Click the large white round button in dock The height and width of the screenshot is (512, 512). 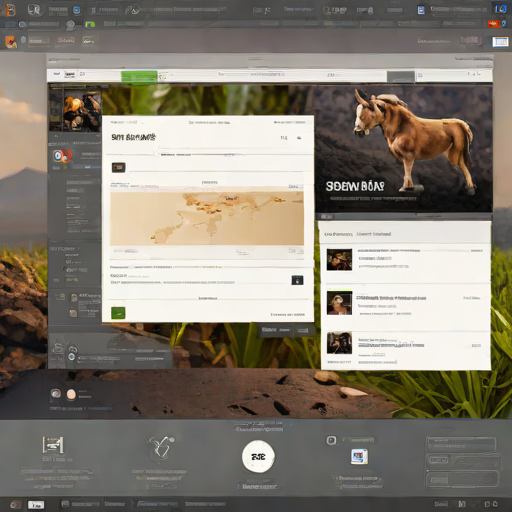258,456
